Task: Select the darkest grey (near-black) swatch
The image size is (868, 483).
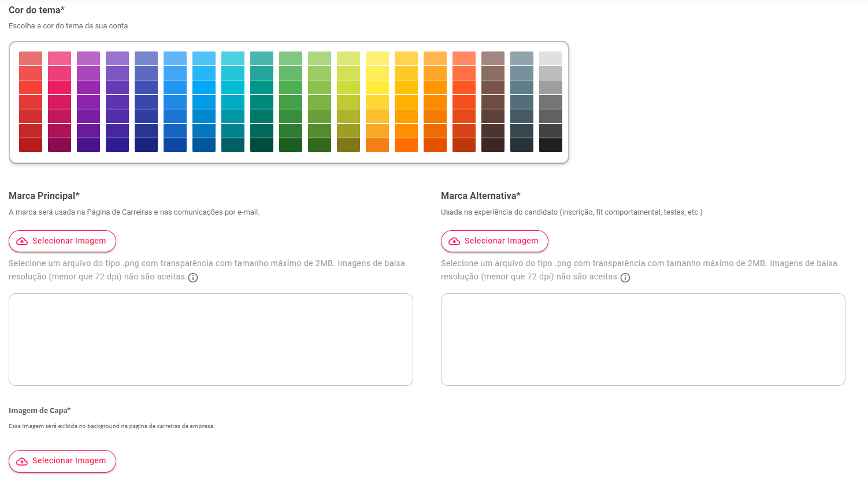Action: tap(550, 145)
